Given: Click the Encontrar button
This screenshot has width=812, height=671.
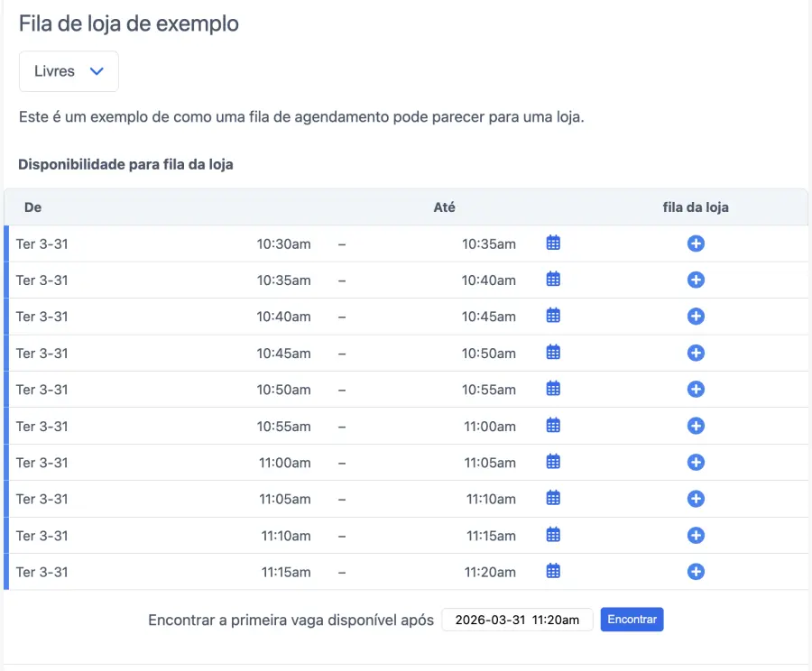Looking at the screenshot, I should coord(632,620).
